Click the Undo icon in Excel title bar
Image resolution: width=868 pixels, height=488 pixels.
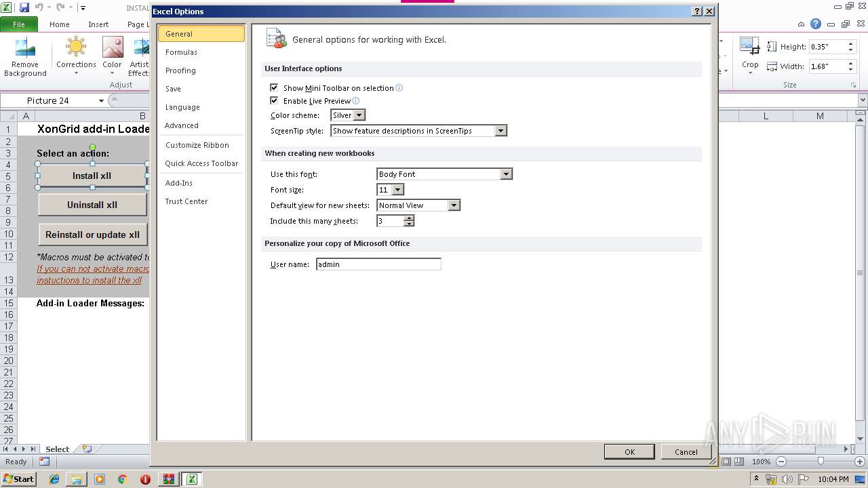click(39, 7)
